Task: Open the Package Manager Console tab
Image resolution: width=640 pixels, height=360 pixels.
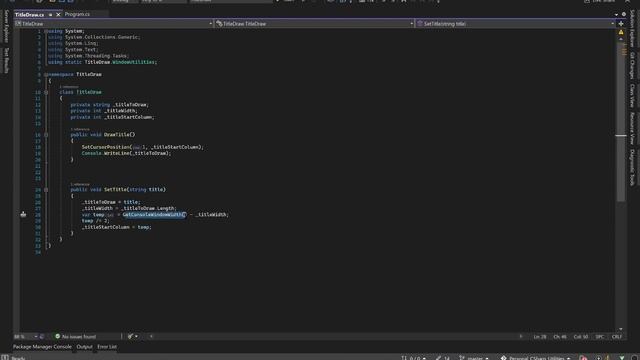Action: pyautogui.click(x=42, y=347)
